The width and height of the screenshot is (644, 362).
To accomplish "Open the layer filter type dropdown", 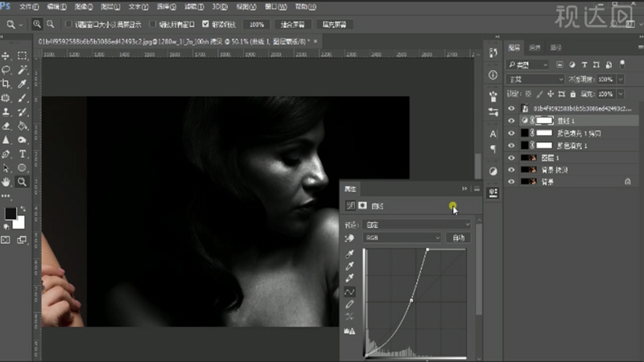I will (528, 64).
